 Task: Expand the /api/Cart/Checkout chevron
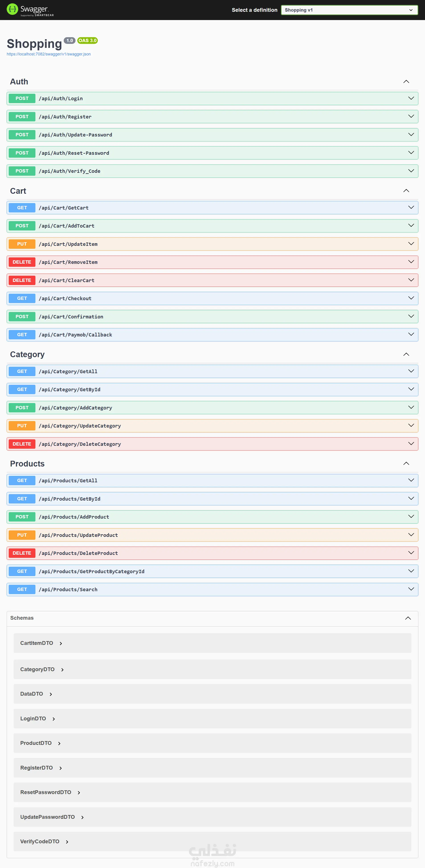tap(411, 298)
